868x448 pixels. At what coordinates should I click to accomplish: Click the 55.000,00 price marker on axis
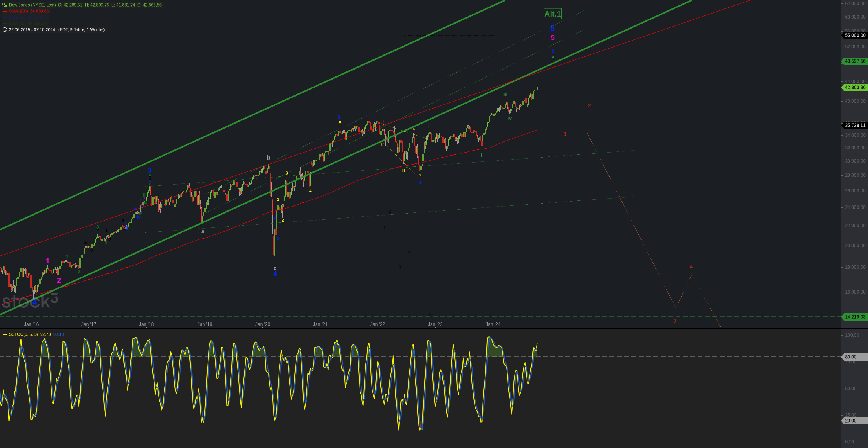[855, 35]
